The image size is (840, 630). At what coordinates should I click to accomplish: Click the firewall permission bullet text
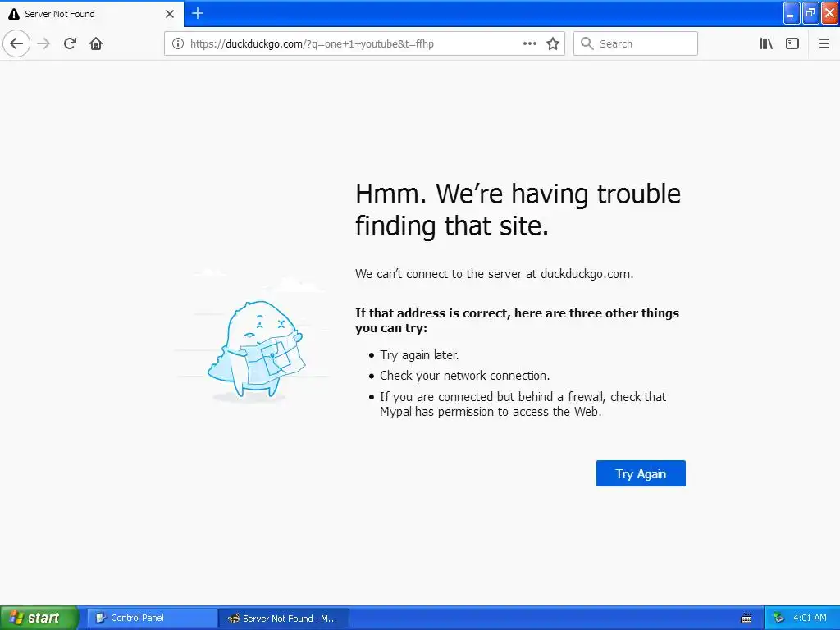(523, 404)
